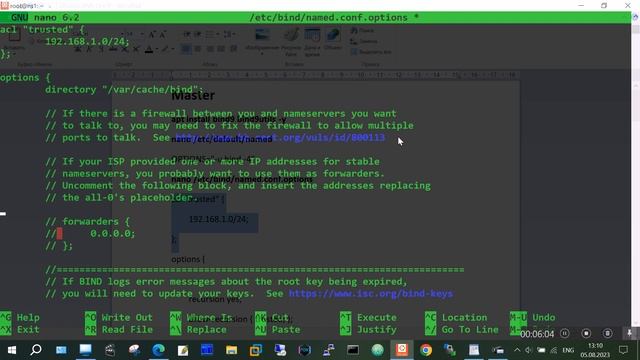The height and width of the screenshot is (360, 640).
Task: Click the '// forwarders {' line
Action: [87, 222]
